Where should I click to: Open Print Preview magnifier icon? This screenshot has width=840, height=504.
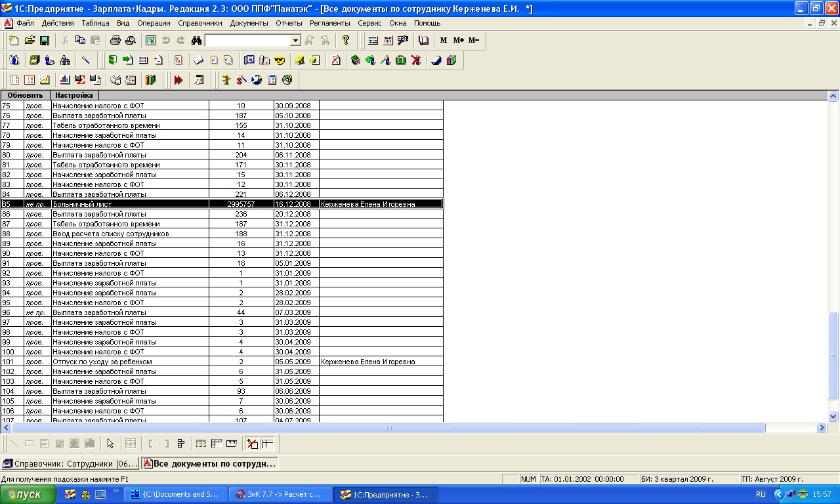point(131,41)
